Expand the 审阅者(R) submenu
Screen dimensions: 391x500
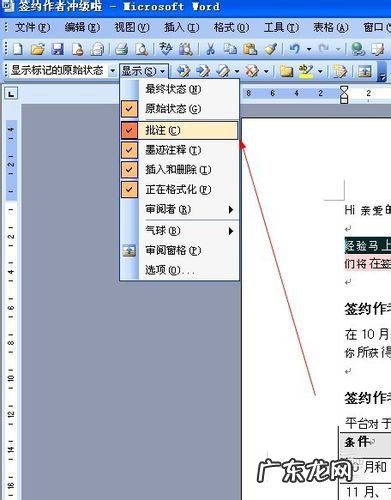[180, 209]
